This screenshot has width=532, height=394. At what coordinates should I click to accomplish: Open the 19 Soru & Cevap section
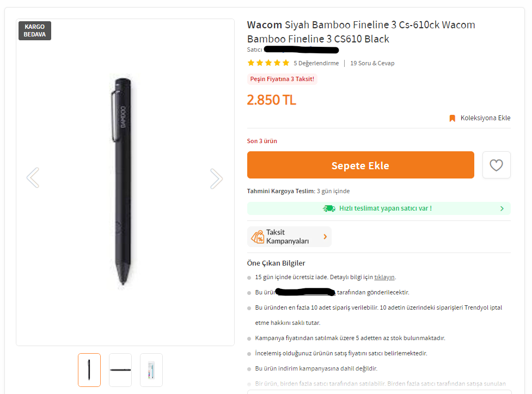click(x=372, y=63)
